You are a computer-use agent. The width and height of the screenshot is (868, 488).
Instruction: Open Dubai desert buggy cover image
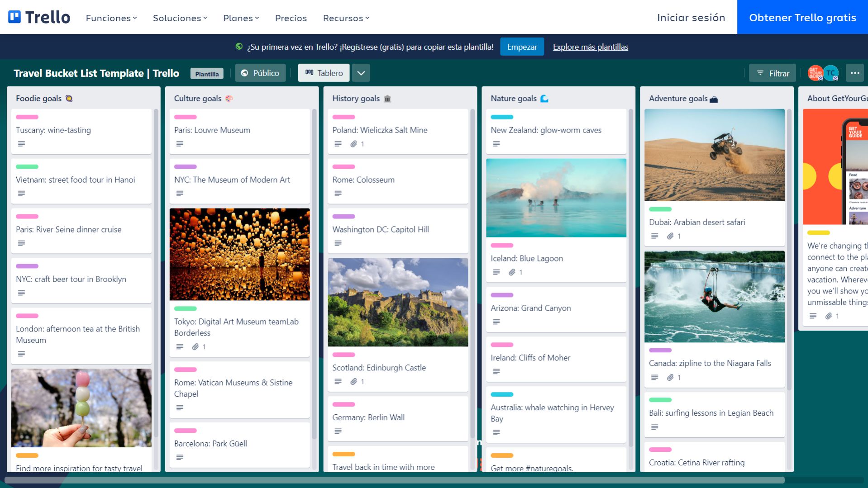714,155
